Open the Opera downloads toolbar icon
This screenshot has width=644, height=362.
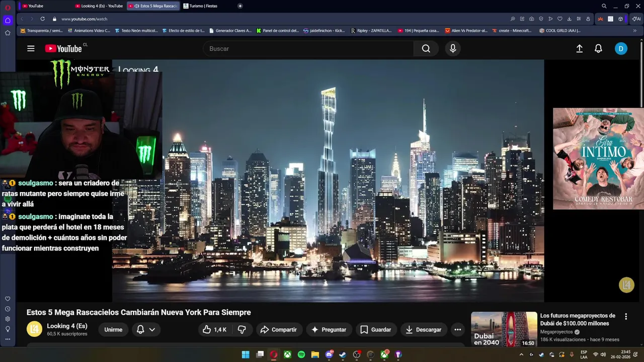point(569,19)
